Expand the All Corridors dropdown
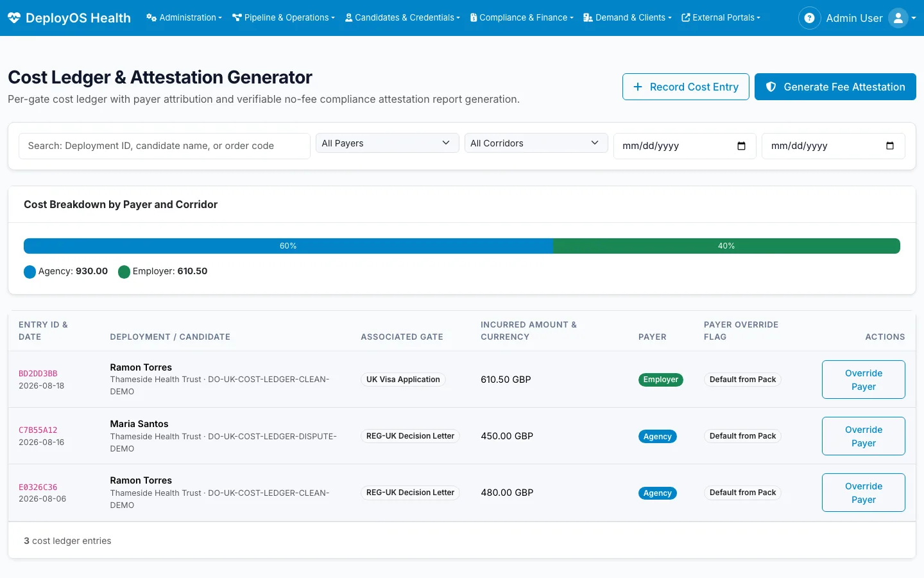Screen dimensions: 924x578 pos(536,143)
